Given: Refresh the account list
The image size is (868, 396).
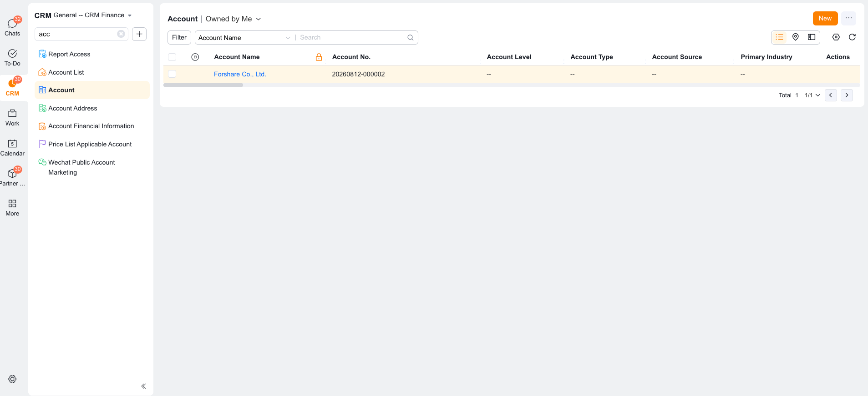Looking at the screenshot, I should (x=853, y=37).
